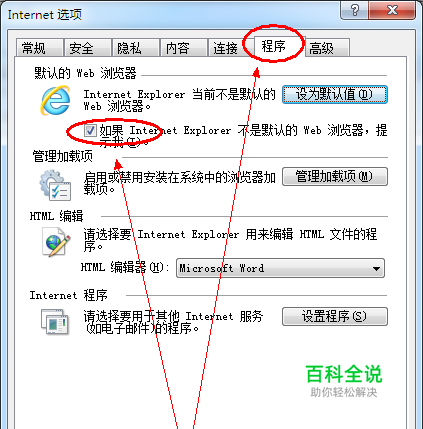Switch to the 安全 tab
This screenshot has width=423, height=429.
point(88,48)
